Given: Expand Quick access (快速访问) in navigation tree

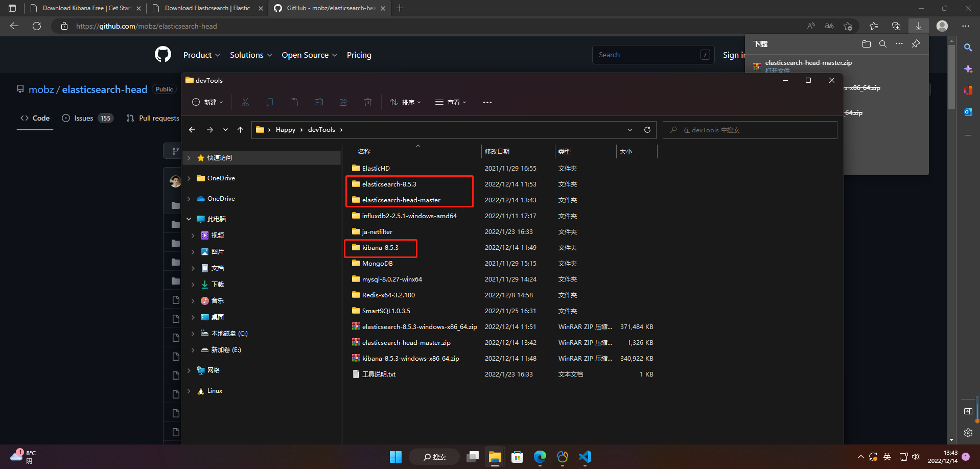Looking at the screenshot, I should click(x=189, y=158).
